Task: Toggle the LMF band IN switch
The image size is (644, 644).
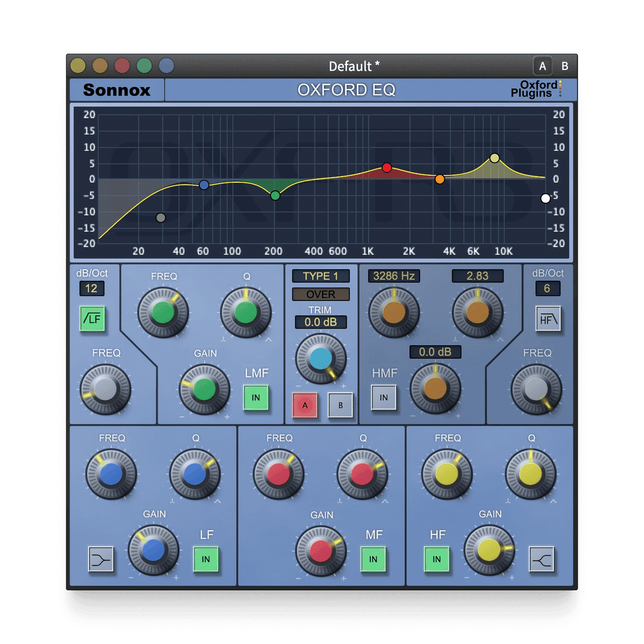Action: [255, 397]
